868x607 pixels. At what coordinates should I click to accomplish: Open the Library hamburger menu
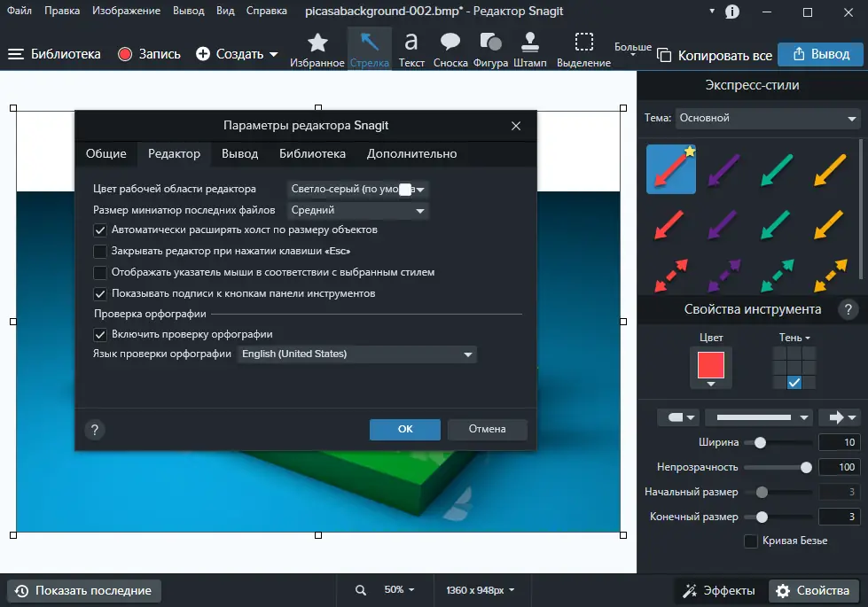15,54
